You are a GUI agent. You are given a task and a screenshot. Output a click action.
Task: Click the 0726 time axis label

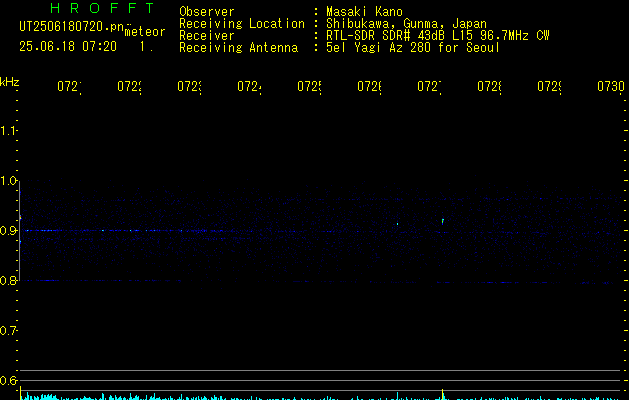[x=369, y=87]
